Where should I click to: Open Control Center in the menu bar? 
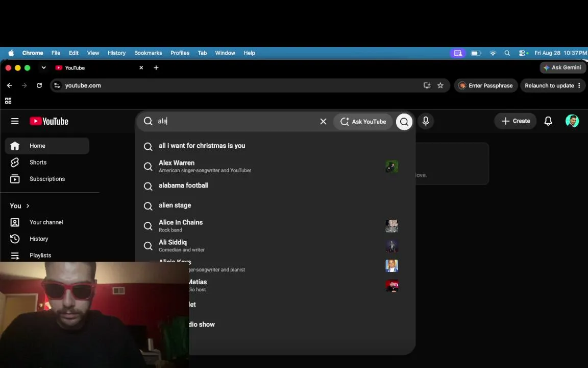coord(522,53)
